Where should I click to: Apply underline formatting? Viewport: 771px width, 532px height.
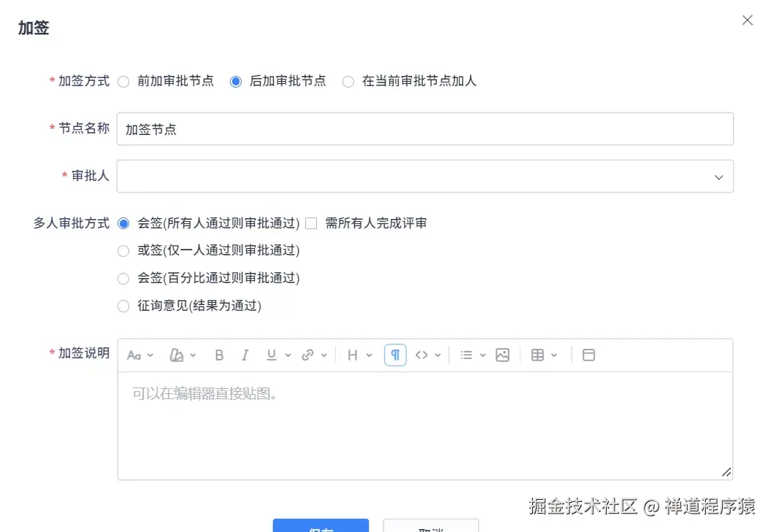click(270, 355)
